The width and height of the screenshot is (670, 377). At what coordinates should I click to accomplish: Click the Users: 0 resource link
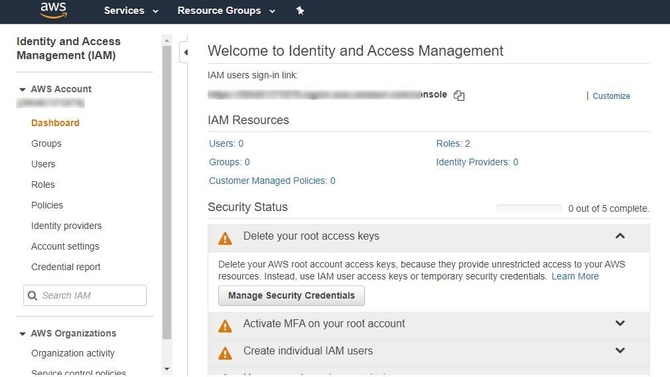226,144
